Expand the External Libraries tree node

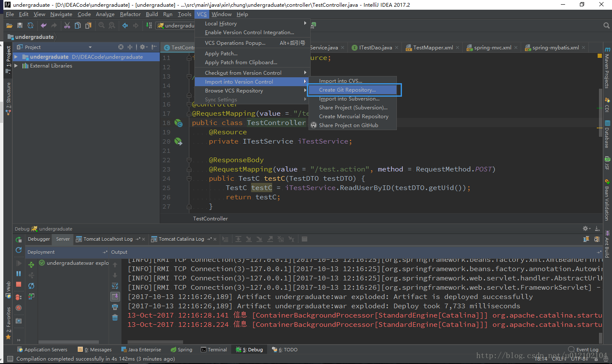pyautogui.click(x=16, y=66)
